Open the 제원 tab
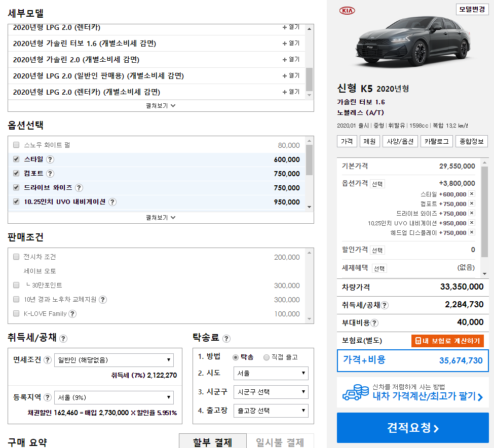 [x=369, y=141]
